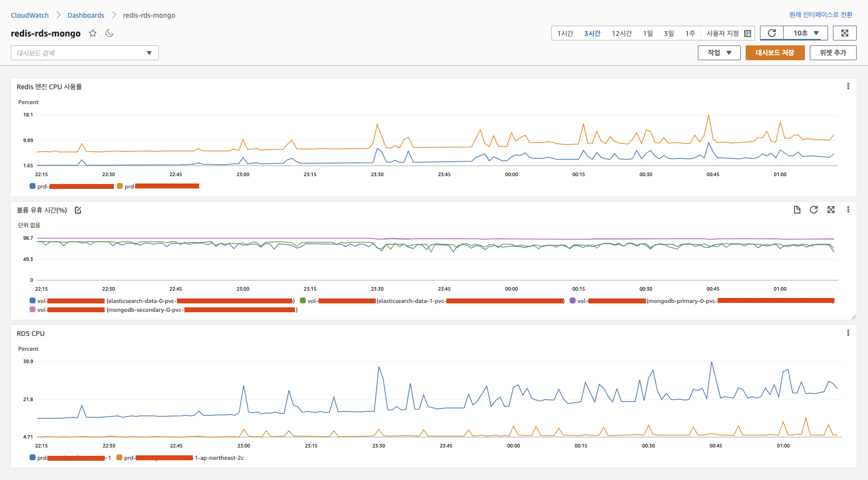
Task: Select the 1시간 time range
Action: click(565, 34)
